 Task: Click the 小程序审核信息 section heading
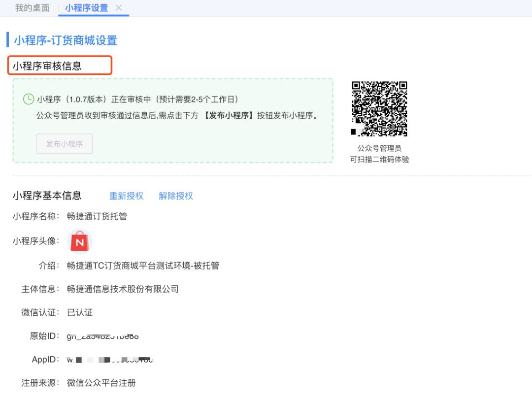click(x=47, y=66)
